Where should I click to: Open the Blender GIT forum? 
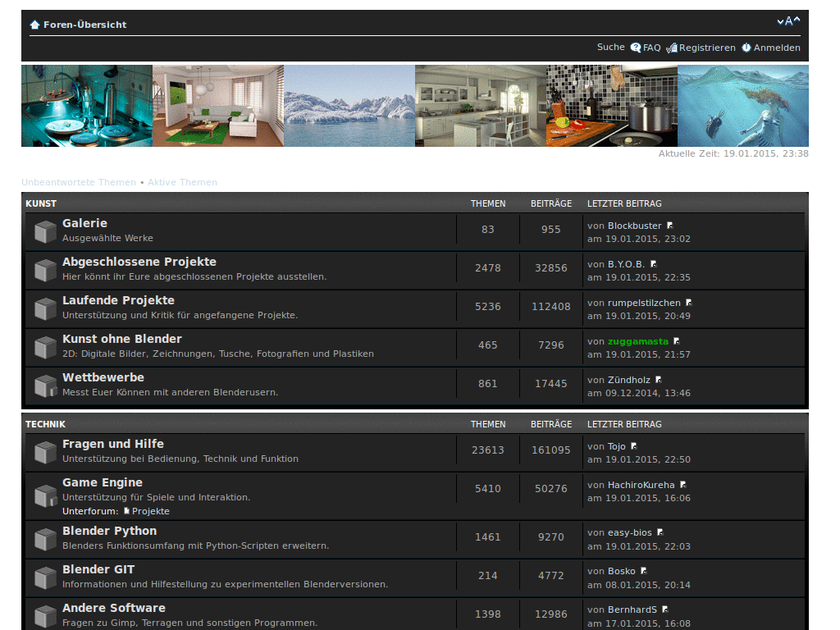pos(98,569)
